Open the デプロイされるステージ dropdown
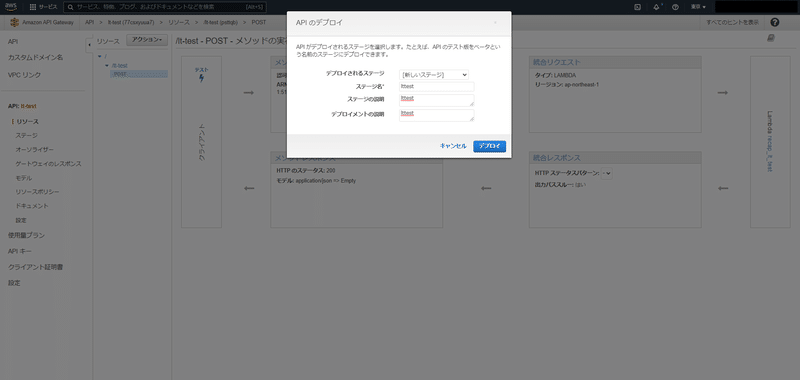This screenshot has height=380, width=800. click(x=434, y=74)
